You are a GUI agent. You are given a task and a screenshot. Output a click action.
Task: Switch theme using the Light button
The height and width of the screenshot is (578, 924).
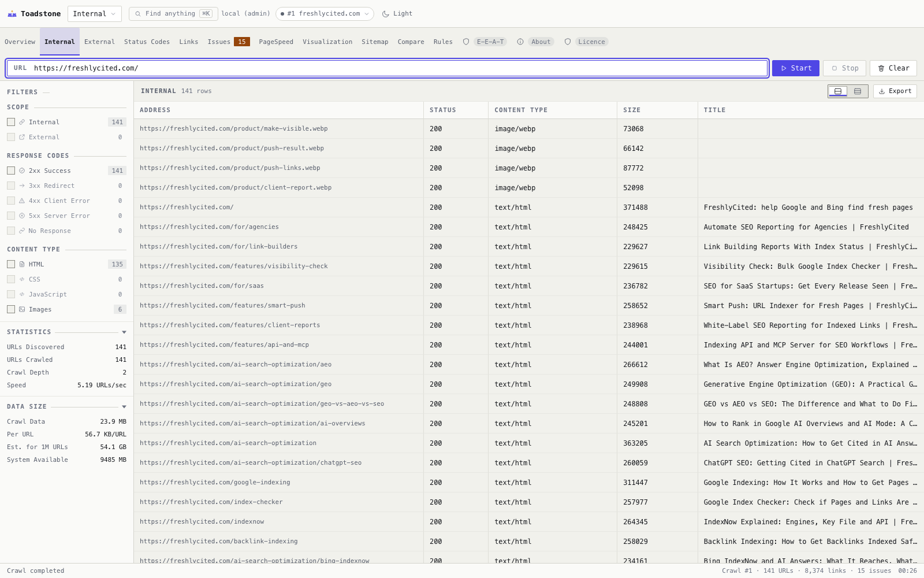click(x=397, y=14)
